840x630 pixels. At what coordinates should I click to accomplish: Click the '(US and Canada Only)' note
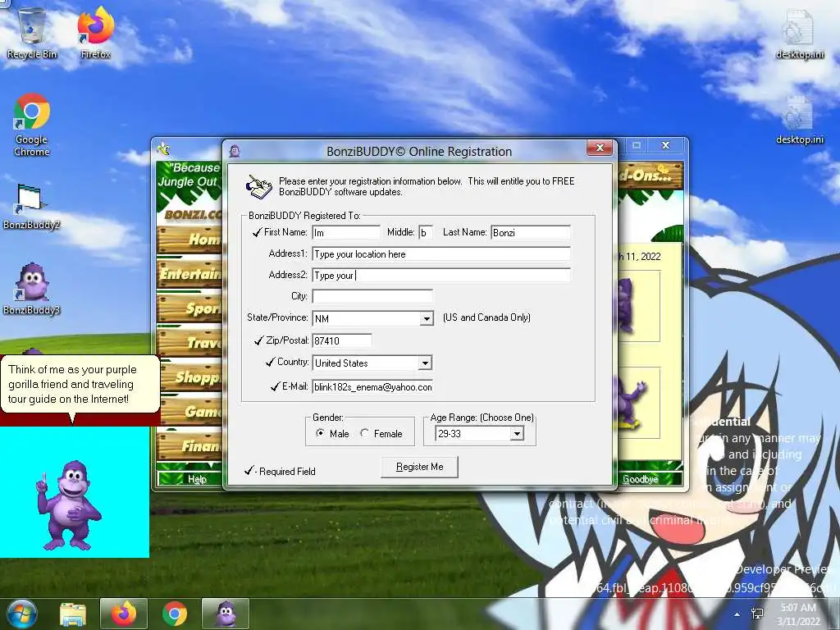coord(486,317)
